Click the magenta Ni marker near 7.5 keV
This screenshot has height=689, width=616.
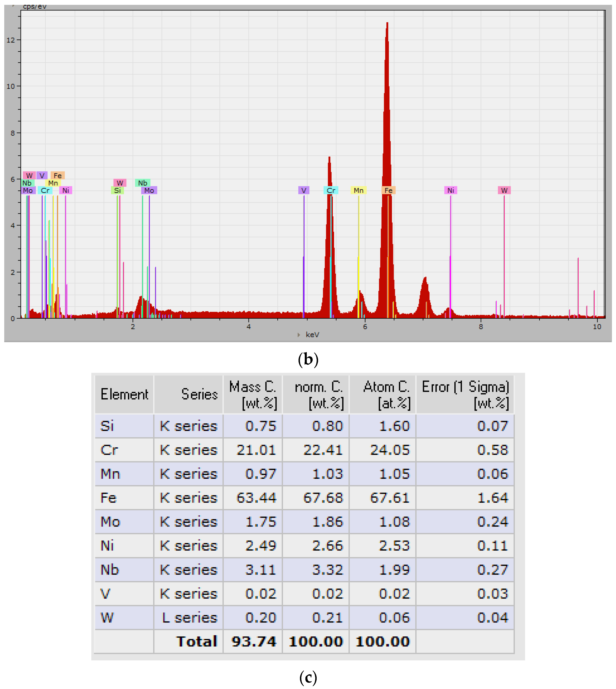coord(451,190)
